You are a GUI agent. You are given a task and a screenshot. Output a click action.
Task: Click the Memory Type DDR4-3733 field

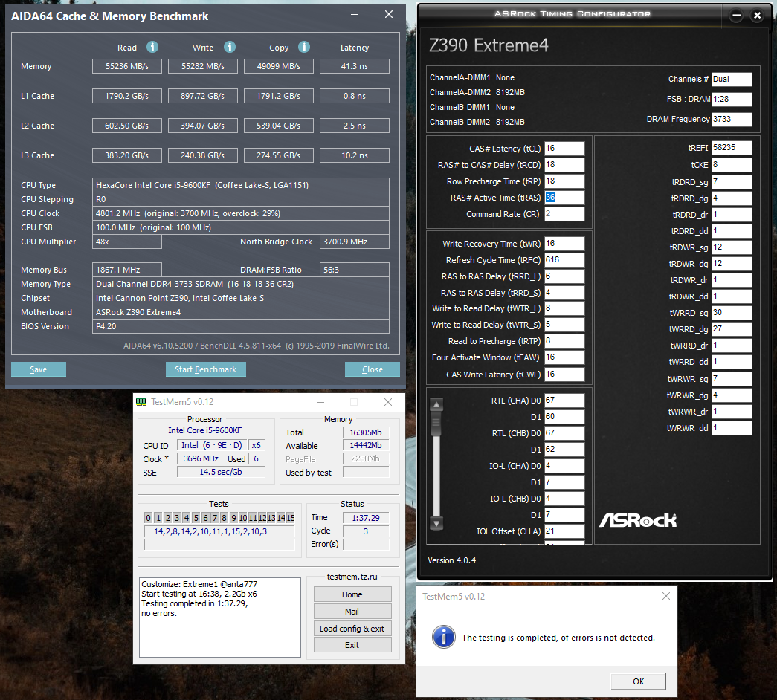240,285
